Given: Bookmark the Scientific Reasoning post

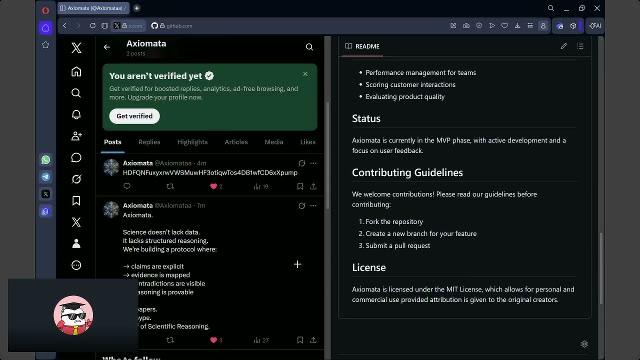Looking at the screenshot, I should click(x=300, y=340).
